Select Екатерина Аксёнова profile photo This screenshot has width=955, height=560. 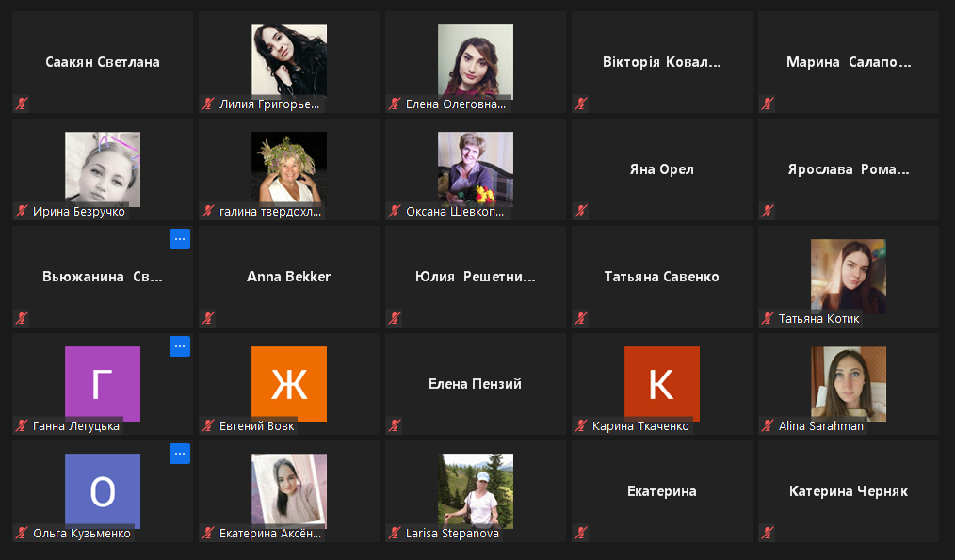[289, 490]
